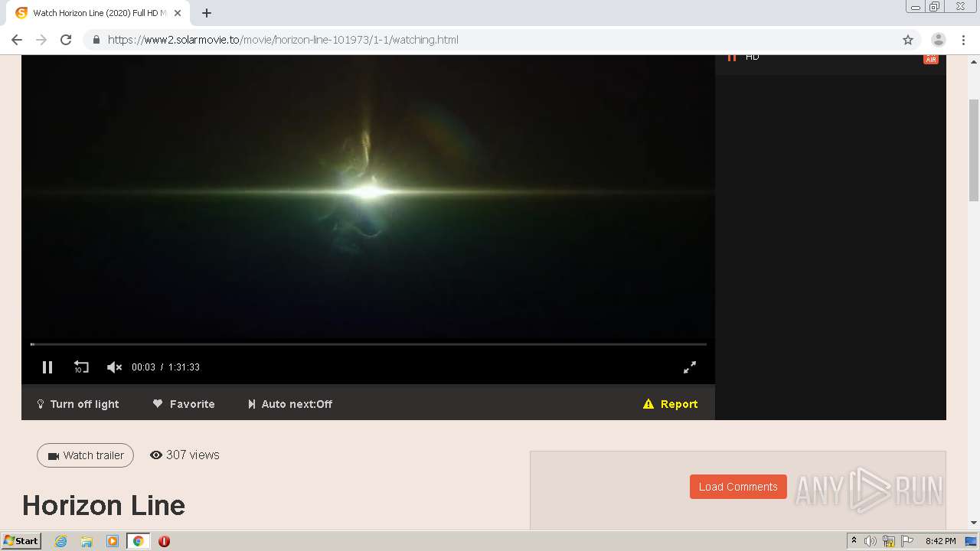Show hidden tray icons
This screenshot has height=551, width=980.
click(x=854, y=541)
